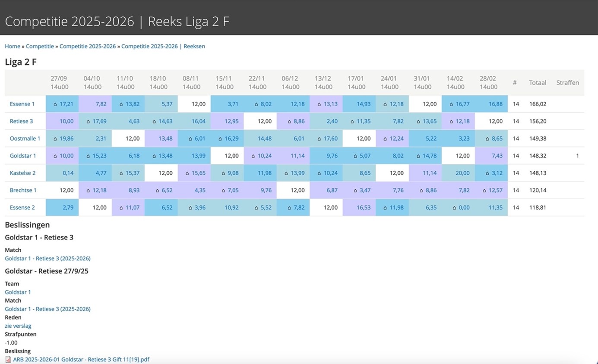Click the home icon beside score 17,21
The height and width of the screenshot is (364, 598).
click(55, 104)
